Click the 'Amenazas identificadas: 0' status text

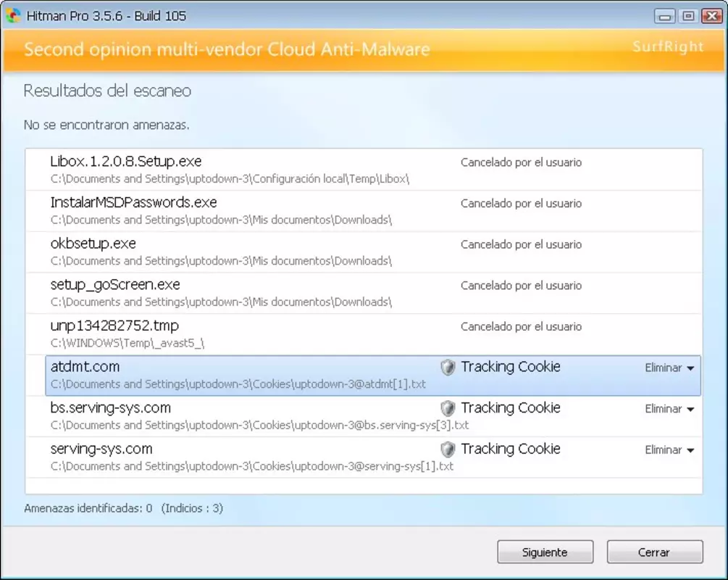(88, 508)
